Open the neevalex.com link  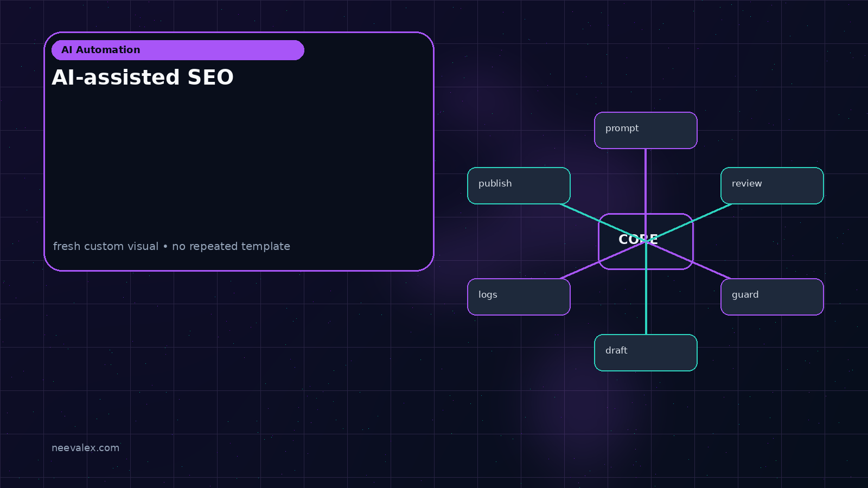[85, 448]
